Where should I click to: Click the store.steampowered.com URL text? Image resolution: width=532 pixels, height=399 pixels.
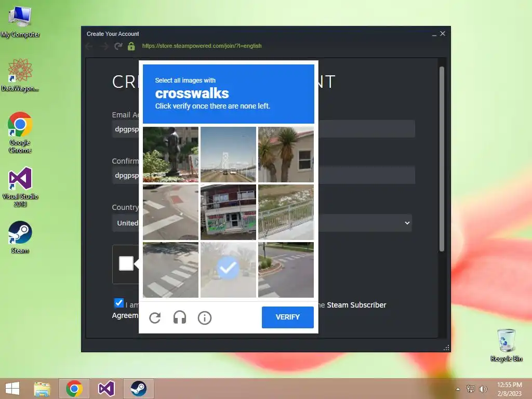coord(202,46)
